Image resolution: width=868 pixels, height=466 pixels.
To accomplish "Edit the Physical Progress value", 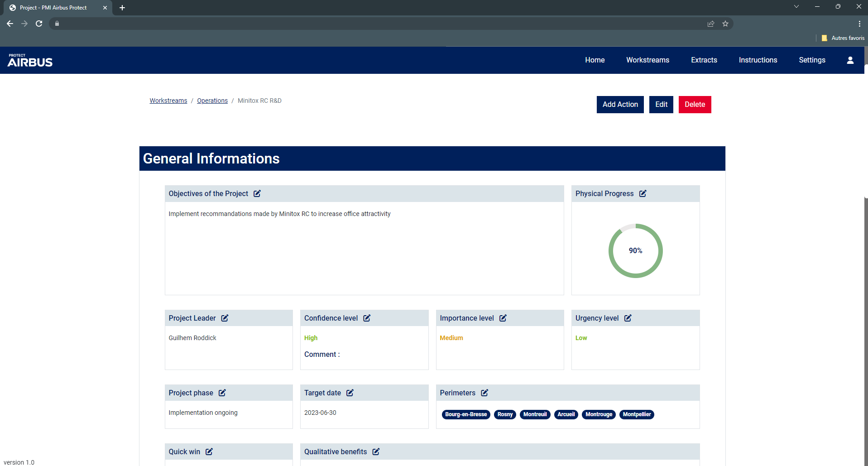I will tap(643, 193).
